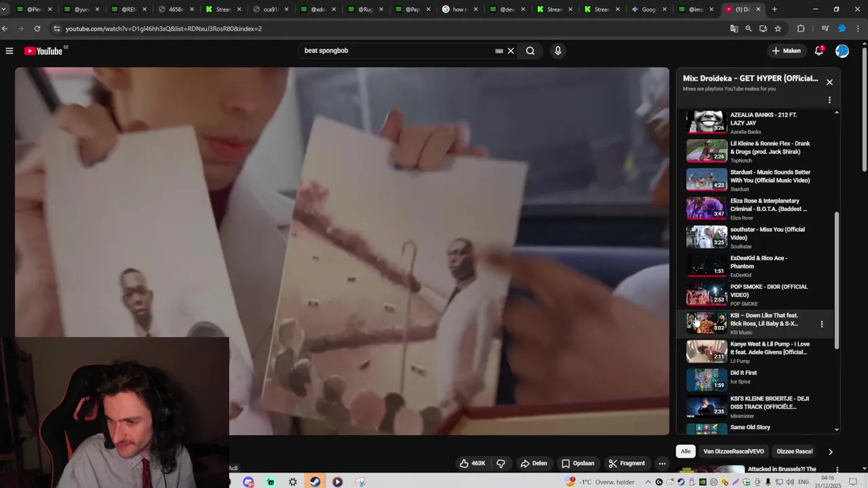Click the browser back arrow
The height and width of the screenshot is (488, 868).
click(x=5, y=28)
